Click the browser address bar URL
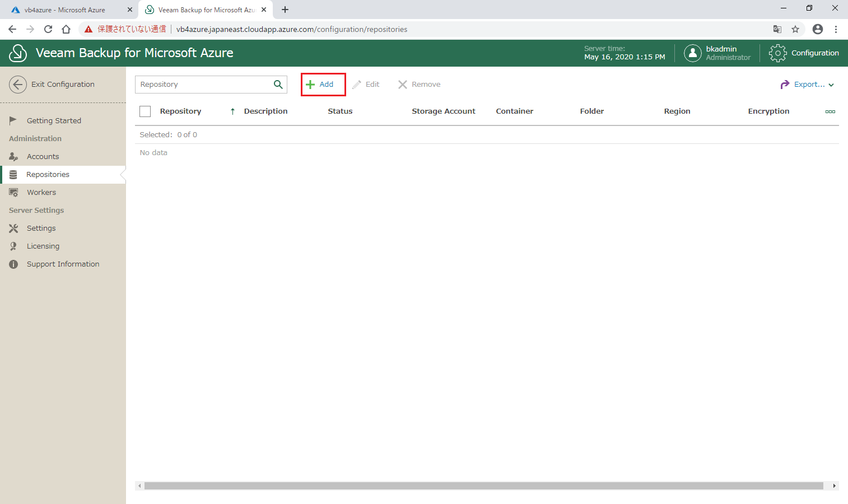Screen dimensions: 848x504 pos(292,29)
